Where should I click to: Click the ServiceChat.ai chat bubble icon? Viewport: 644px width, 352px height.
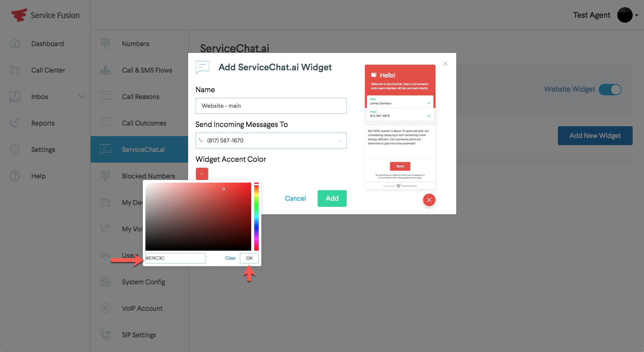(105, 150)
